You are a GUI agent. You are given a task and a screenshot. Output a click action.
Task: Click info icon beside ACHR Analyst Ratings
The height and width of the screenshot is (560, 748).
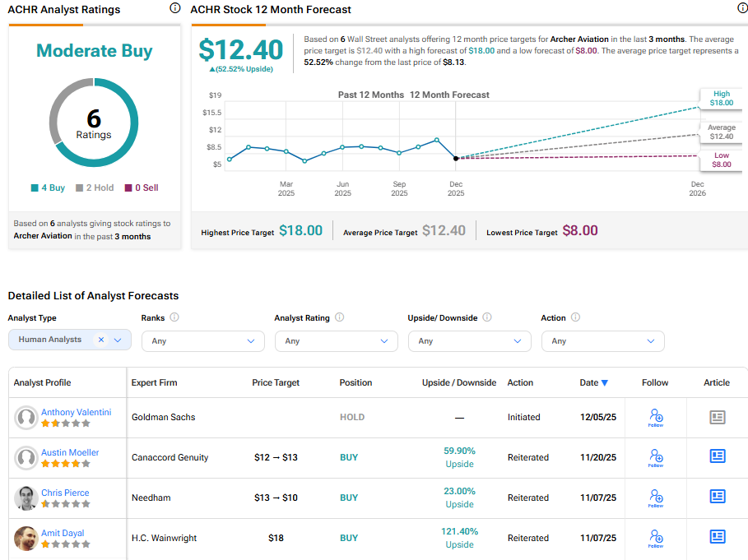point(174,8)
